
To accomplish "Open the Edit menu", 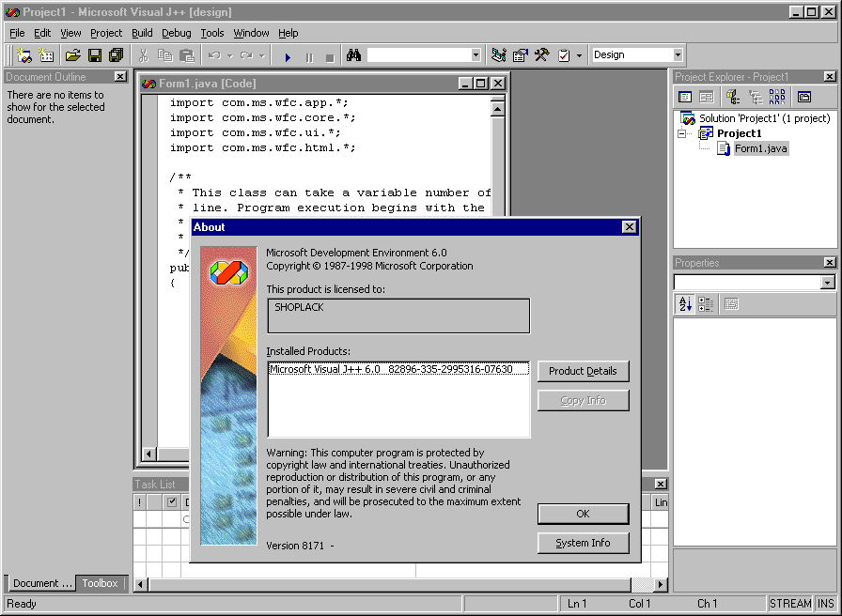I will (42, 33).
